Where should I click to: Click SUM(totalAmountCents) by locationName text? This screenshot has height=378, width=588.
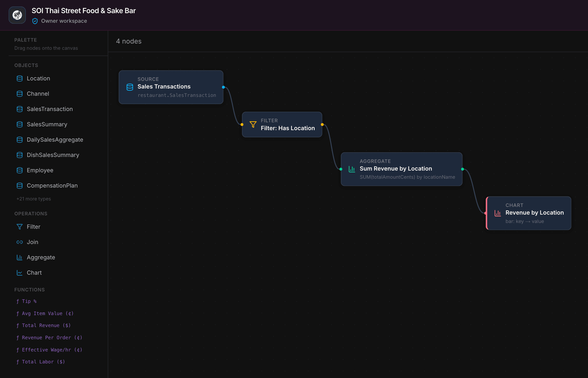(407, 177)
